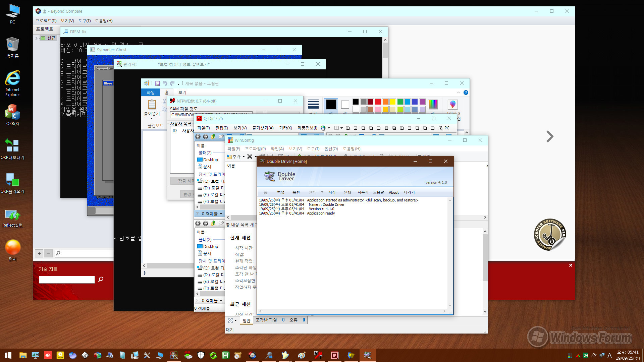Open the window layout dropdown in Q-Dir's toolbar

pos(341,128)
